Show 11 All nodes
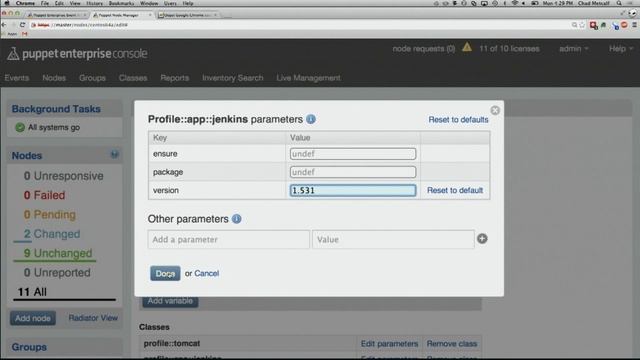The width and height of the screenshot is (640, 360). [32, 292]
